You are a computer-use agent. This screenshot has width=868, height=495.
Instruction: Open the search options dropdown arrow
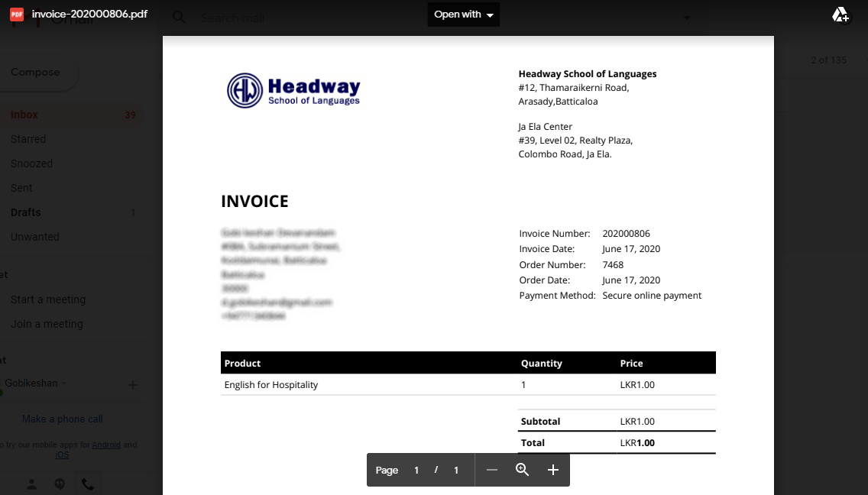686,18
